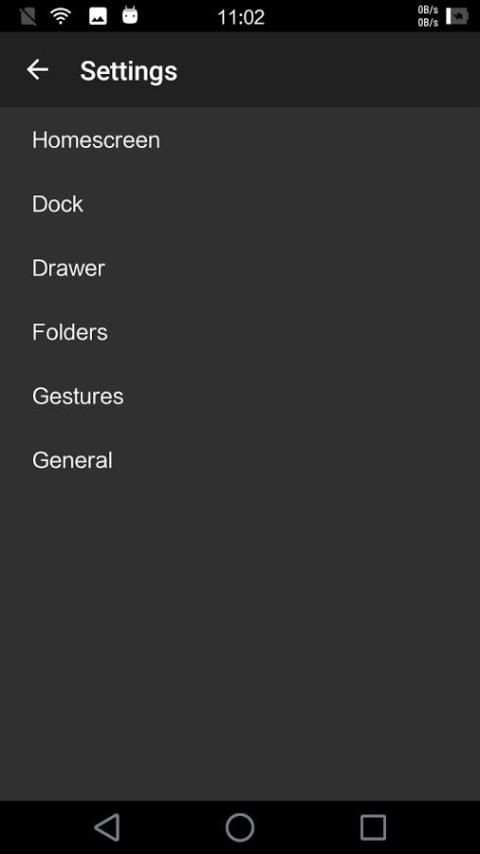This screenshot has height=854, width=480.
Task: Tap the image notification icon in status bar
Action: (x=98, y=16)
